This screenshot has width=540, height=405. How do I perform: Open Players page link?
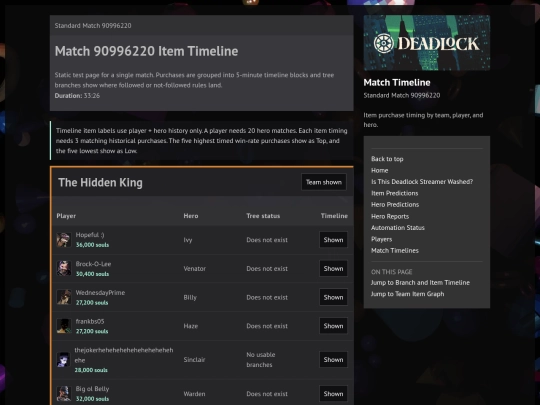(x=382, y=239)
